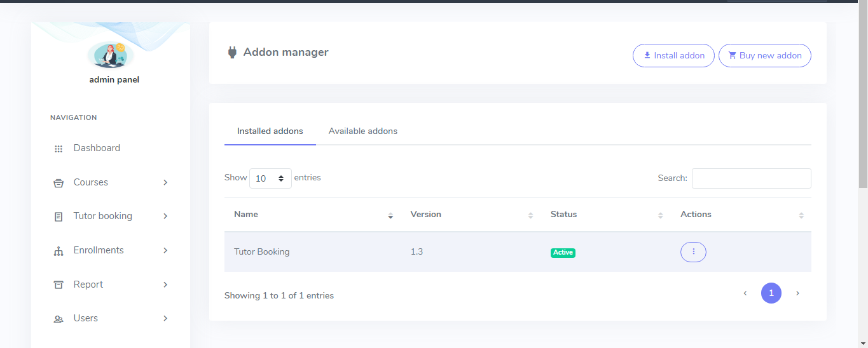Expand the Enrollments submenu arrow

(165, 250)
